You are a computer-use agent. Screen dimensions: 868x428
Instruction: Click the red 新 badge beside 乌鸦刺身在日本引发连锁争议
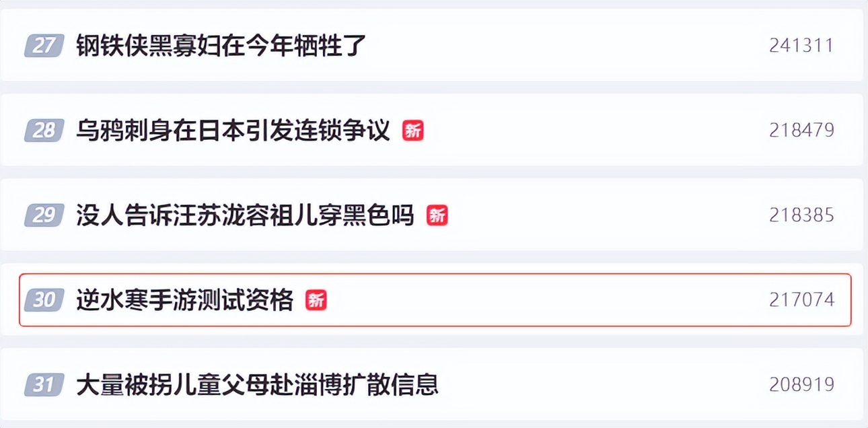(413, 130)
